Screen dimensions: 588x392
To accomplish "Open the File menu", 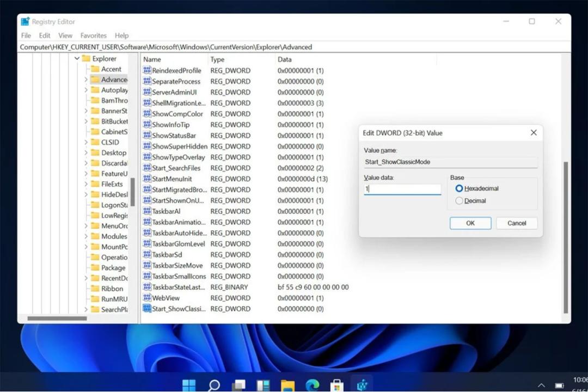I will (x=26, y=35).
